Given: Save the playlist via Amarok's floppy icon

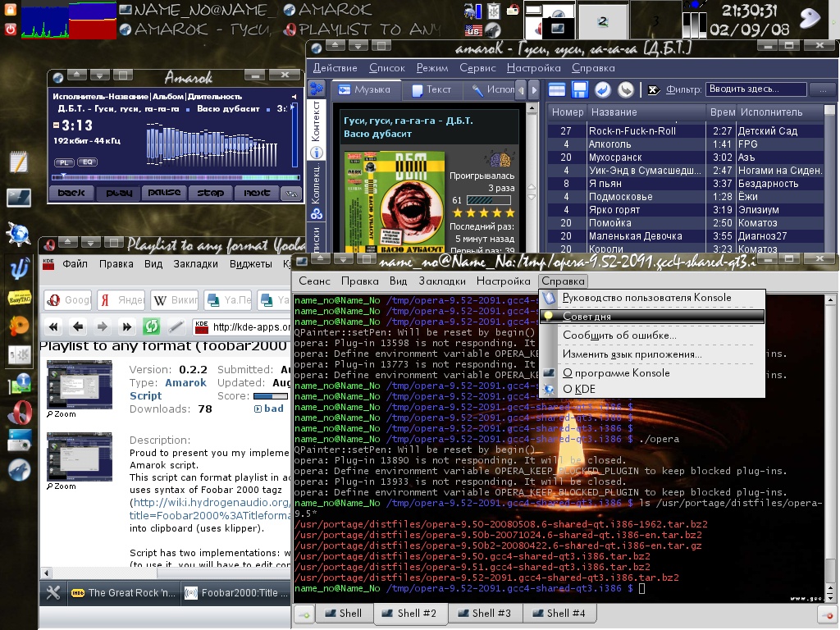Looking at the screenshot, I should [x=580, y=89].
